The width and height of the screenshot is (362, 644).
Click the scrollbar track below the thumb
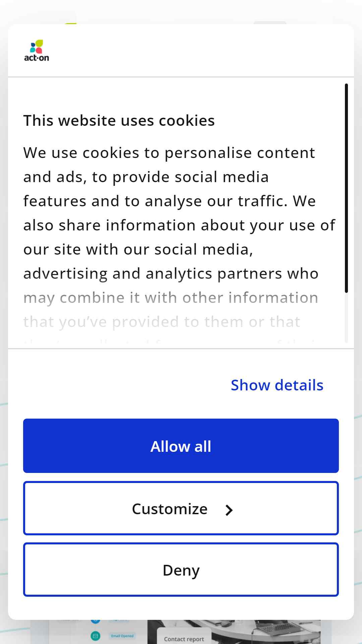point(346,318)
